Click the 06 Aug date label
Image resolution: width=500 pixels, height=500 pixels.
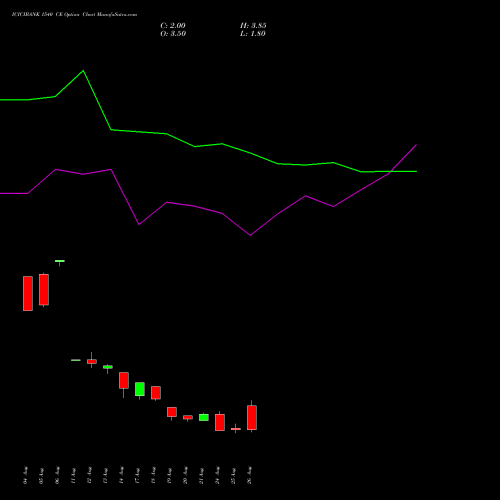tap(58, 475)
